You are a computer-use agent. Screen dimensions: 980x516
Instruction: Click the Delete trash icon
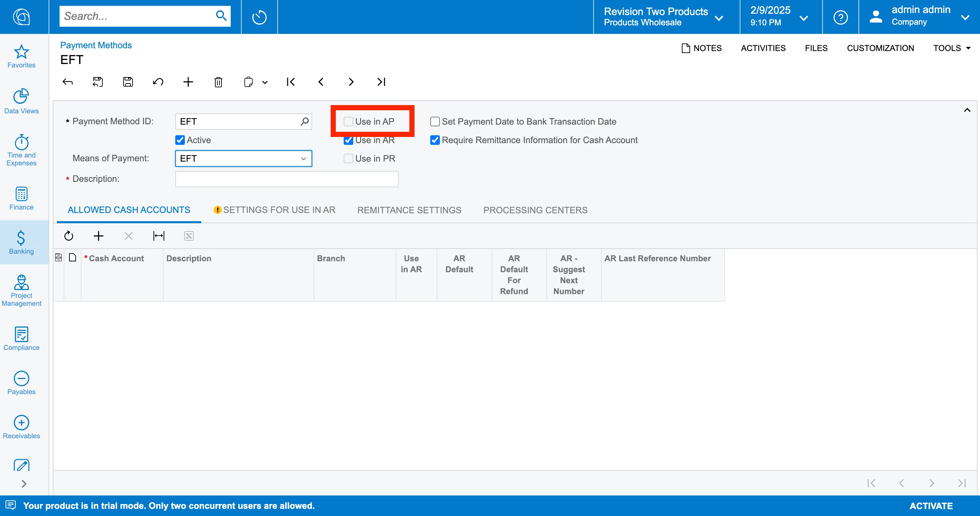pos(218,82)
